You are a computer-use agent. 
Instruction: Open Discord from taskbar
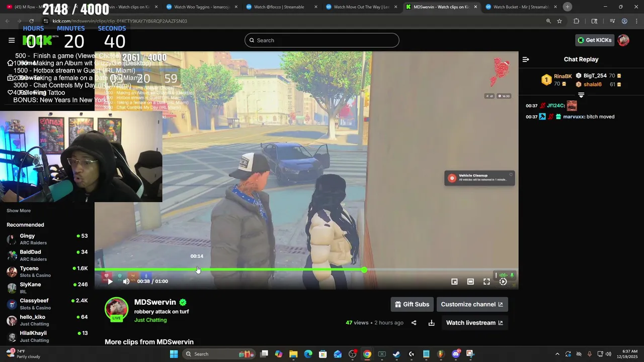tap(456, 354)
